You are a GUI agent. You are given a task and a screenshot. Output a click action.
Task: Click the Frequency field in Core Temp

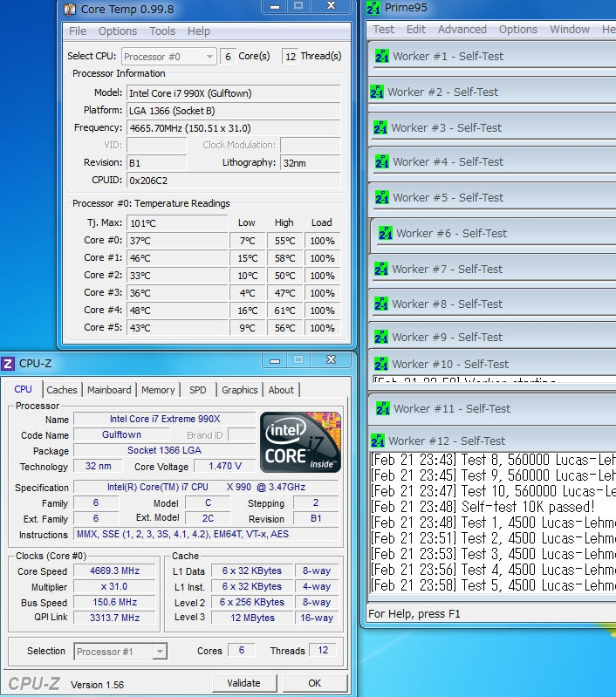[x=233, y=128]
